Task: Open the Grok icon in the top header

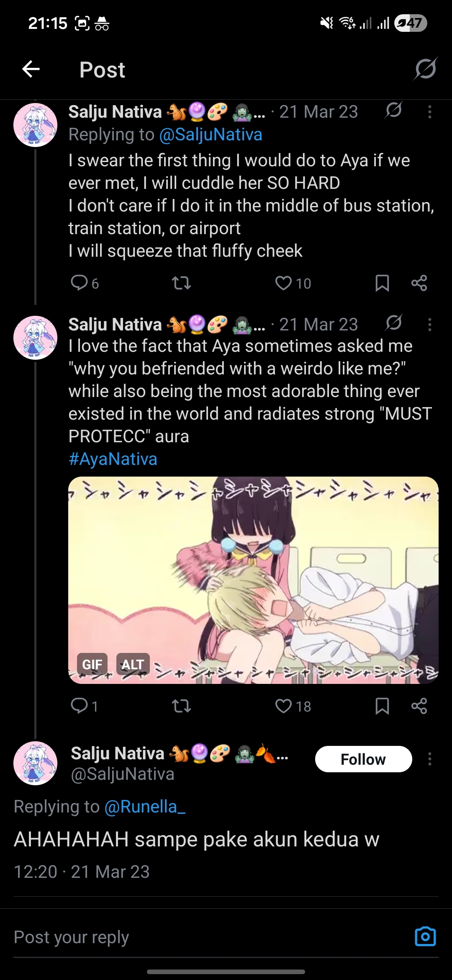Action: click(425, 69)
